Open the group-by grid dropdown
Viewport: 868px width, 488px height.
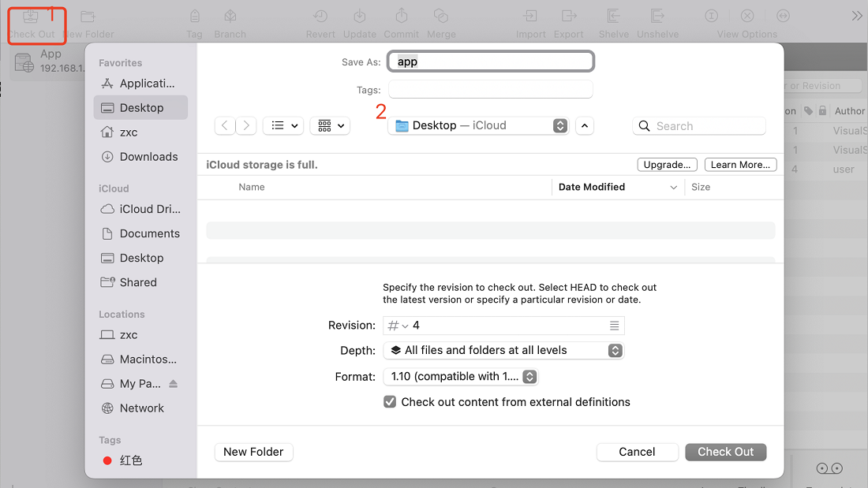[x=330, y=125]
